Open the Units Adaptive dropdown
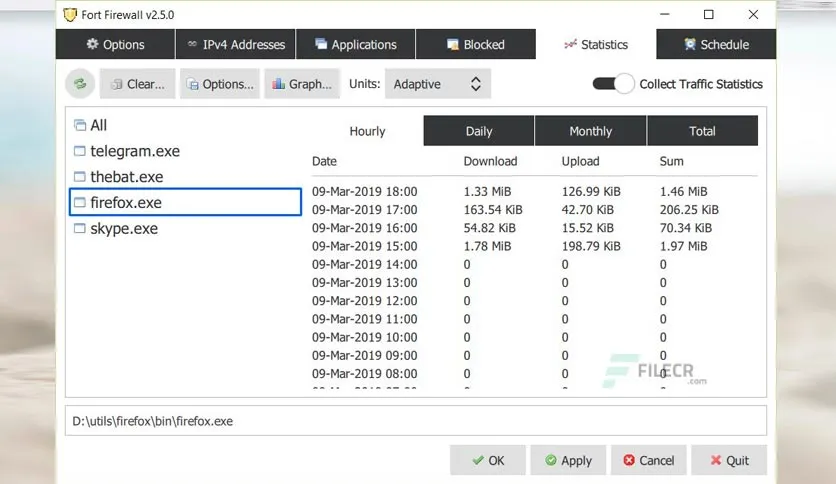Viewport: 836px width, 484px height. 438,84
